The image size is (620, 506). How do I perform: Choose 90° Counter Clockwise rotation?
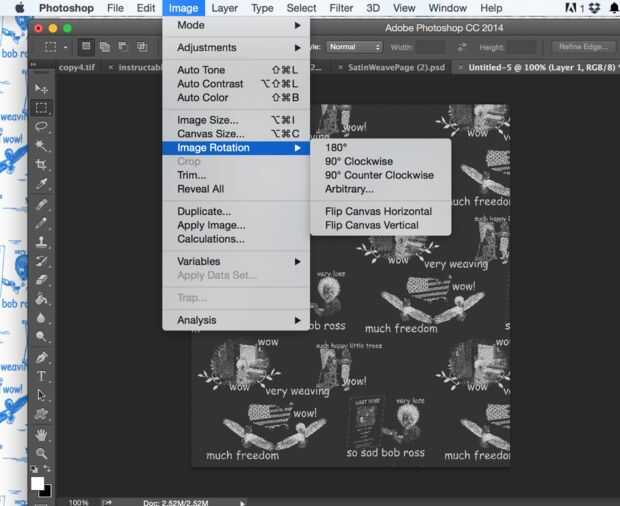[381, 175]
